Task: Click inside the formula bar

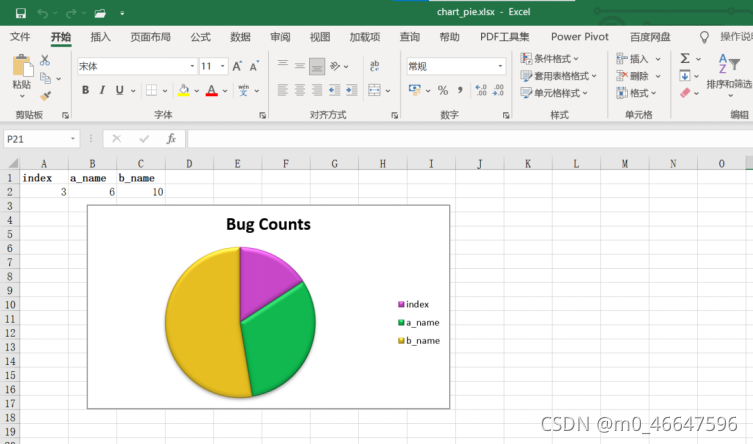Action: 470,139
